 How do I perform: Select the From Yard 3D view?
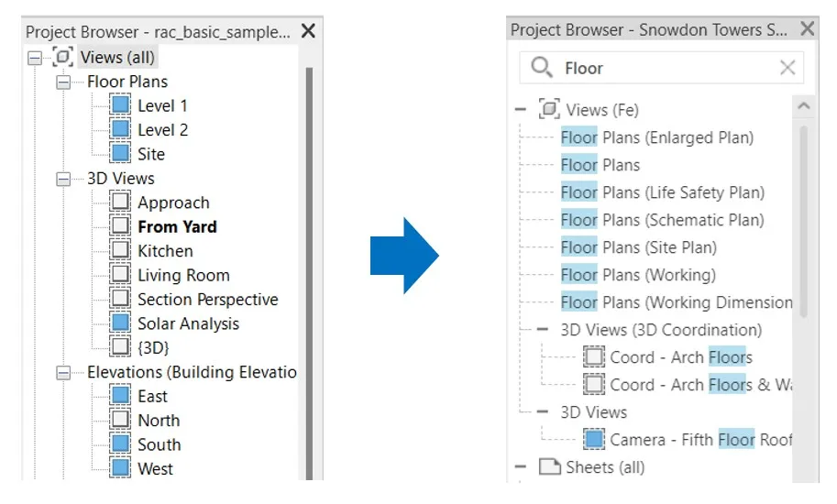click(177, 226)
